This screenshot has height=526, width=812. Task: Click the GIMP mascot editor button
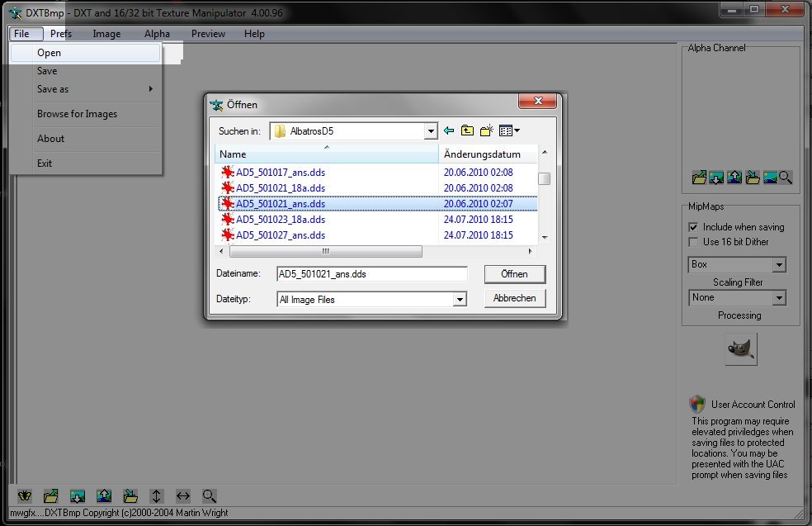[740, 349]
